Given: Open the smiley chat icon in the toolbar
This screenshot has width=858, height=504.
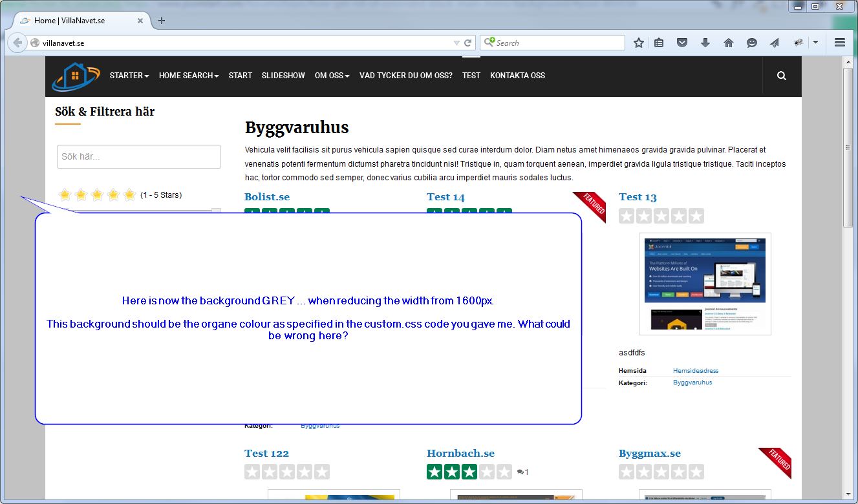Looking at the screenshot, I should pyautogui.click(x=752, y=43).
